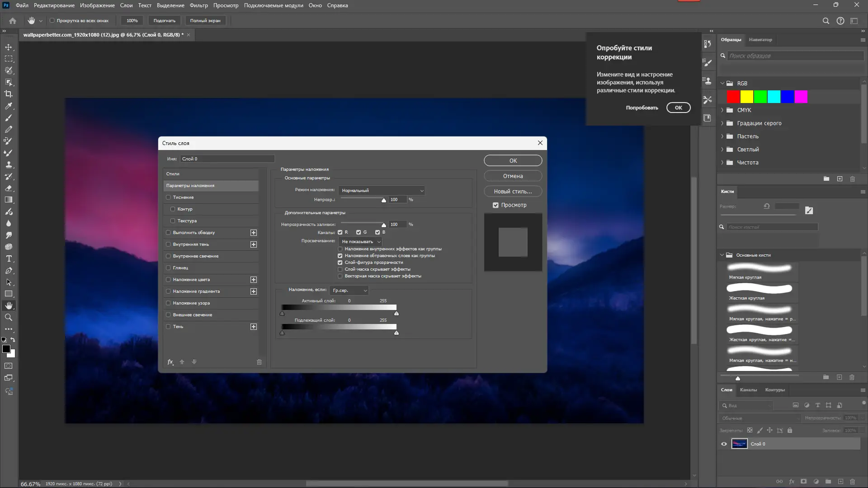The image size is (868, 488).
Task: Select the Type (T) tool
Action: [x=9, y=259]
